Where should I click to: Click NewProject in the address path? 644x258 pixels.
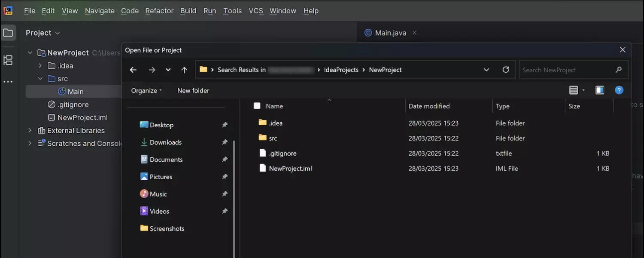pyautogui.click(x=386, y=70)
